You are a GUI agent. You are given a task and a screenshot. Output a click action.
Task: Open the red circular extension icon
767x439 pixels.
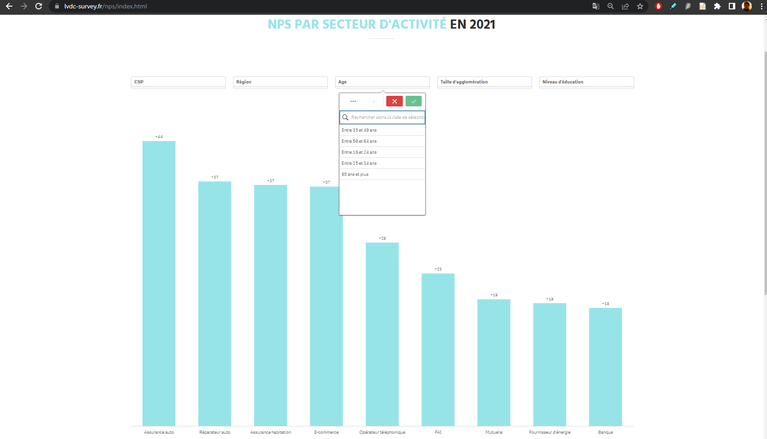click(x=658, y=6)
